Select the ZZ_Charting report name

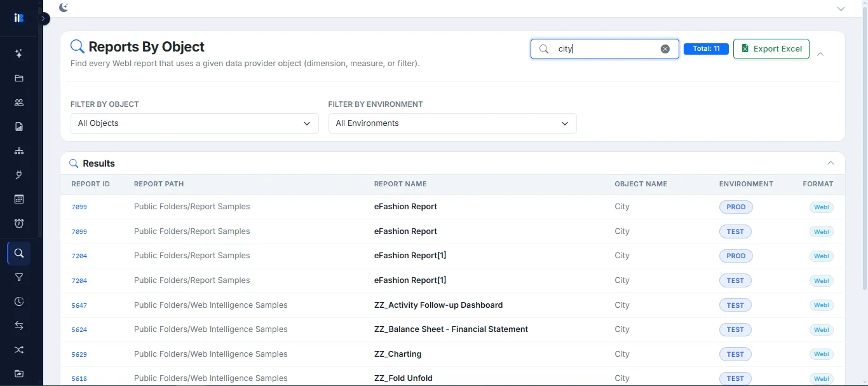pos(398,354)
